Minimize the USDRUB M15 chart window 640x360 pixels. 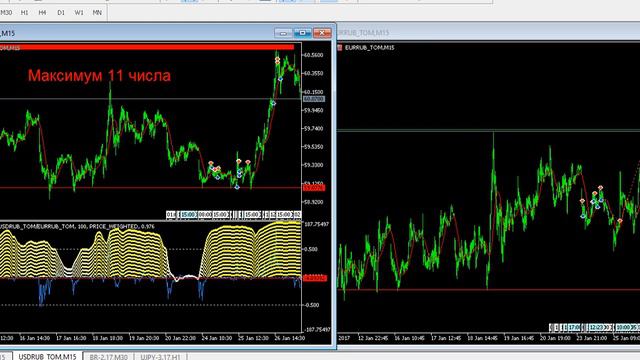(283, 33)
